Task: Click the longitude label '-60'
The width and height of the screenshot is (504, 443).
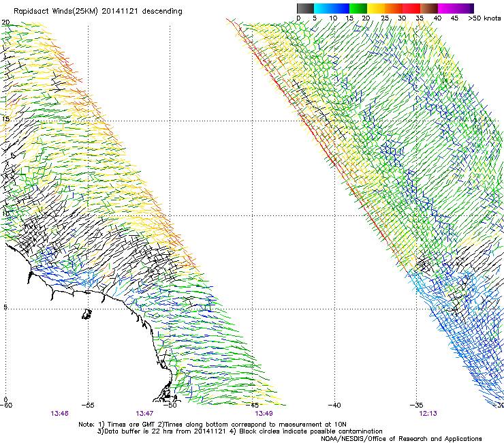Action: click(5, 405)
